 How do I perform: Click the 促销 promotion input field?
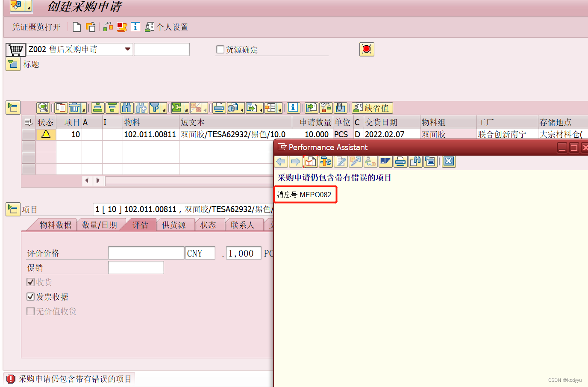[136, 268]
